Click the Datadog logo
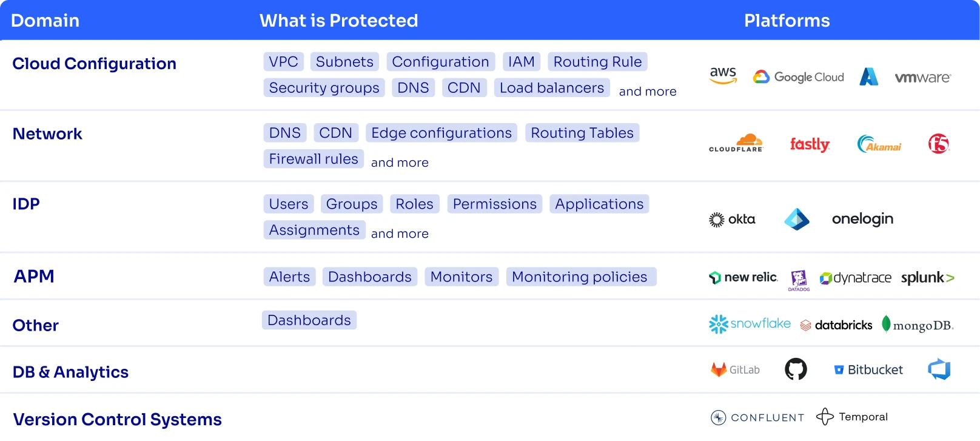The width and height of the screenshot is (980, 441). [x=799, y=280]
